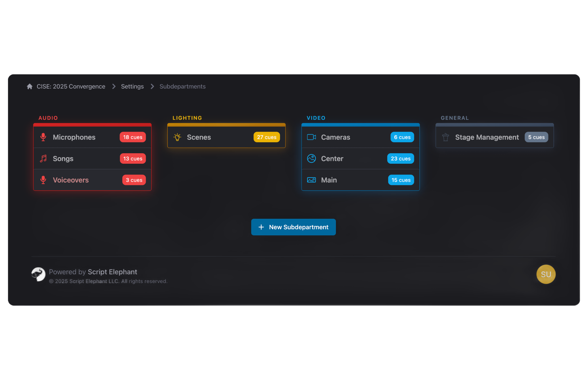Click the 27 cues badge
Viewport: 588px width, 392px height.
pos(266,137)
